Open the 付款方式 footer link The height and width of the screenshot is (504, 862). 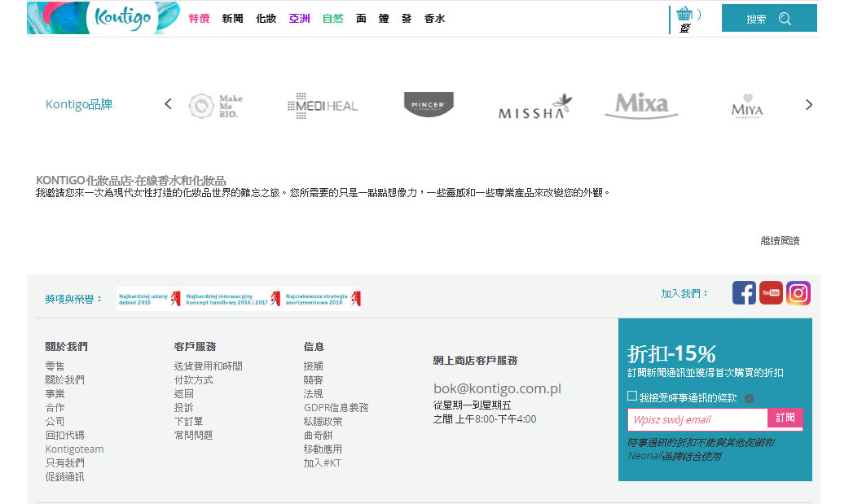pos(194,379)
